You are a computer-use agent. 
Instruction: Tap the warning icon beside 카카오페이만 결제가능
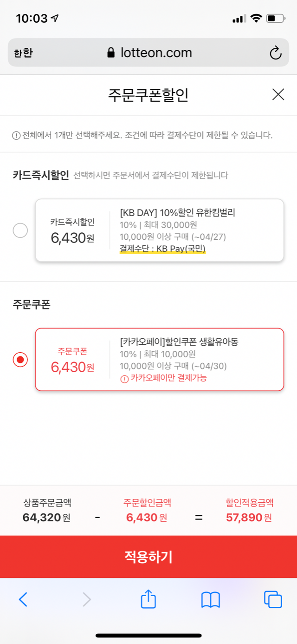[124, 378]
